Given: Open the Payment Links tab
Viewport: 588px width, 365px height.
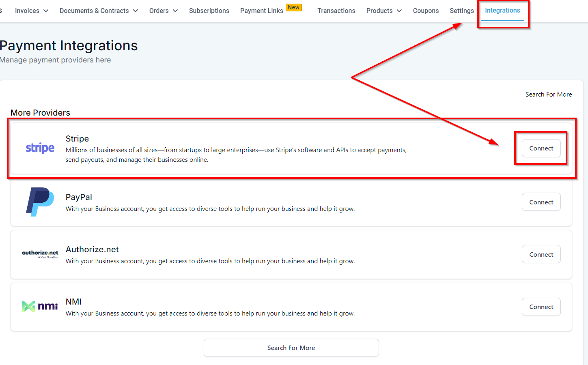Looking at the screenshot, I should point(262,11).
